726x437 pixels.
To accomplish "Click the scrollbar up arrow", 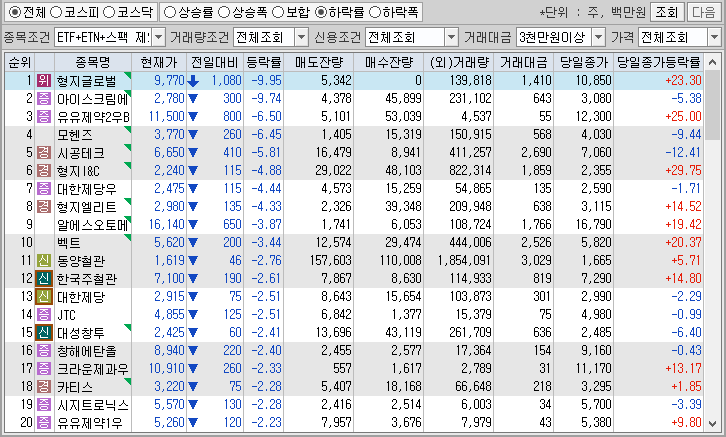I will (713, 62).
